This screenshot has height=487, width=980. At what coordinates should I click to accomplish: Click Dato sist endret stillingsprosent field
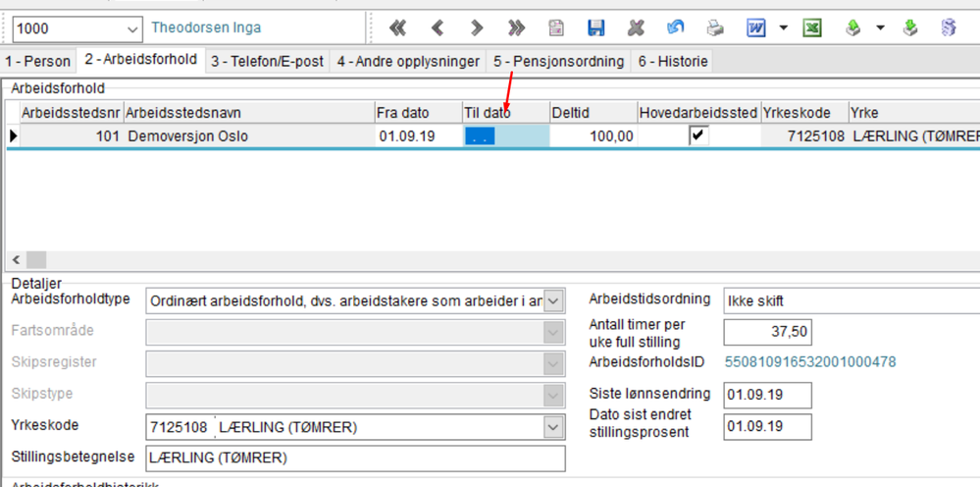click(x=767, y=426)
